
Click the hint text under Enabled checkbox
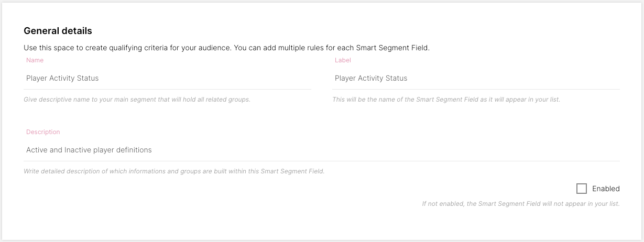point(520,204)
